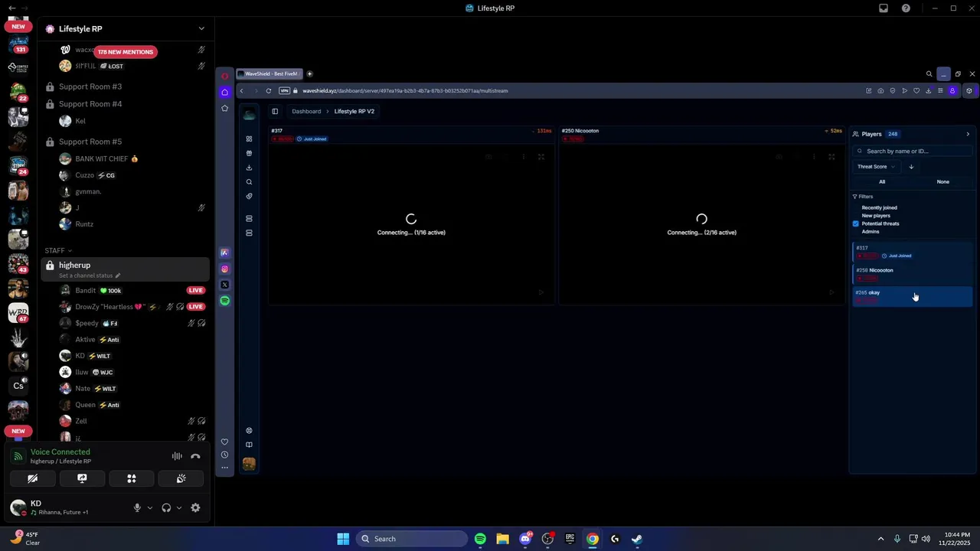
Task: Open a new browser tab
Action: [x=309, y=73]
